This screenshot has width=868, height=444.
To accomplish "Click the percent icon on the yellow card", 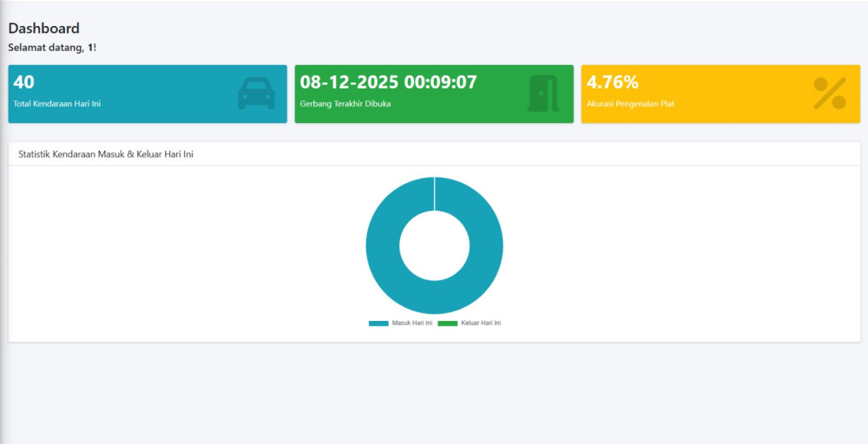I will (x=829, y=94).
